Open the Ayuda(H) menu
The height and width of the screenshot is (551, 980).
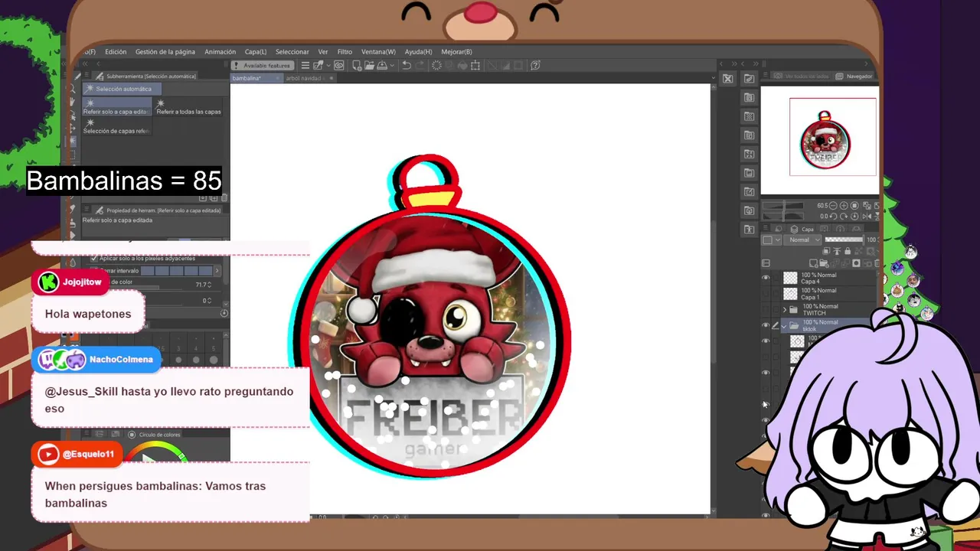pyautogui.click(x=418, y=52)
